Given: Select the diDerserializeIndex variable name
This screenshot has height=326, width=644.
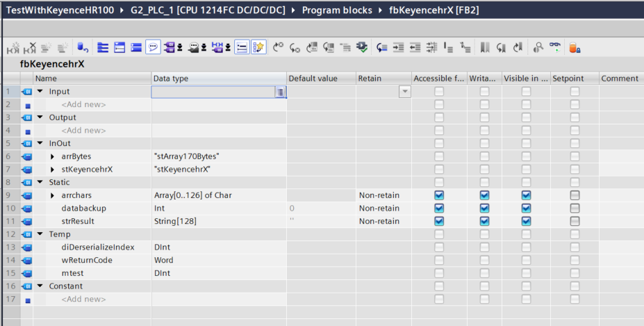Looking at the screenshot, I should [98, 247].
